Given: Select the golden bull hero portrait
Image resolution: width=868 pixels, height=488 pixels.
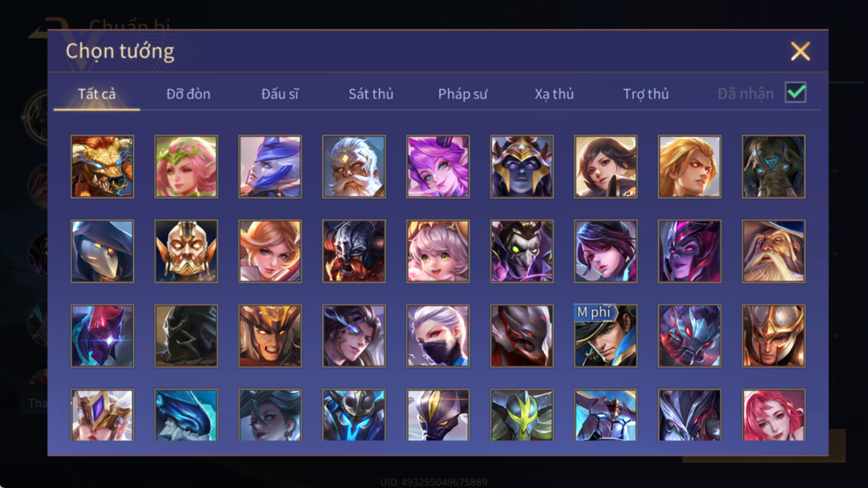Looking at the screenshot, I should click(102, 167).
